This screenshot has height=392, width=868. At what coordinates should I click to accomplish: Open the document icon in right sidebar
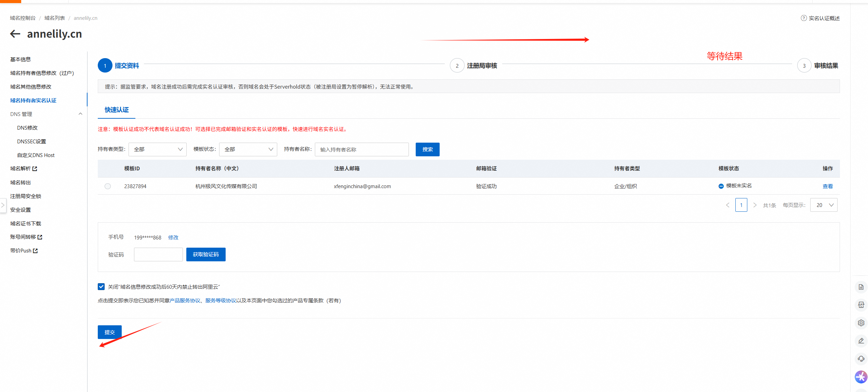(861, 287)
